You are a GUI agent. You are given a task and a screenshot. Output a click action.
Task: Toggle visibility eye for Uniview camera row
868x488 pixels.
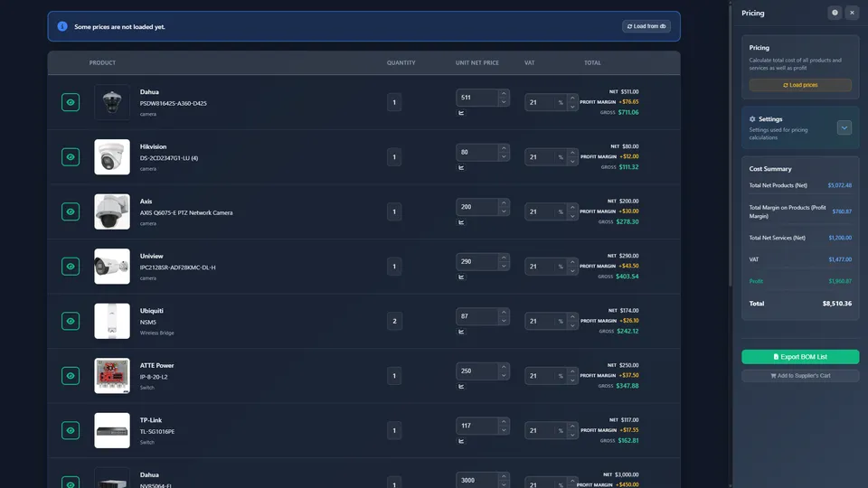pyautogui.click(x=71, y=267)
